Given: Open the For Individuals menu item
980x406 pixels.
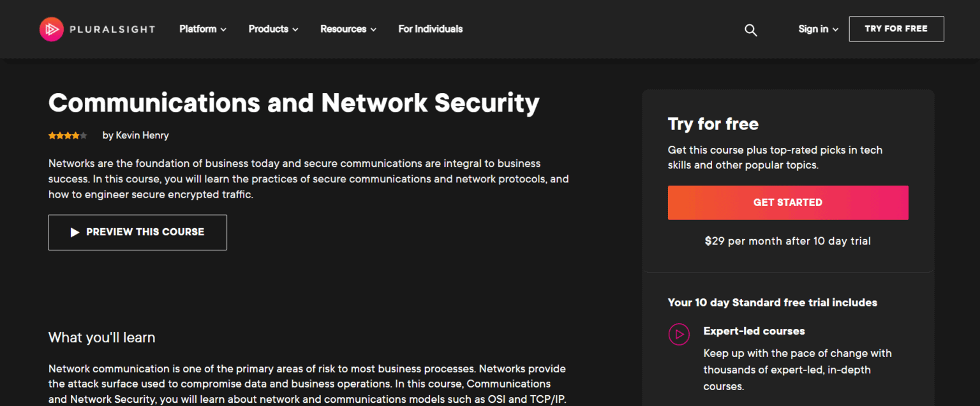Looking at the screenshot, I should click(431, 29).
